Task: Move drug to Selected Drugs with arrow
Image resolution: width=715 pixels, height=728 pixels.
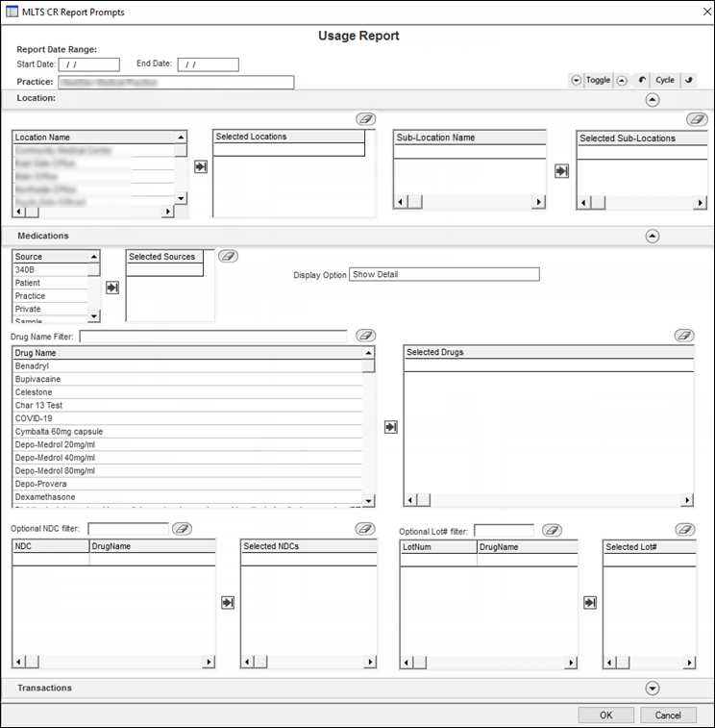Action: [x=391, y=427]
